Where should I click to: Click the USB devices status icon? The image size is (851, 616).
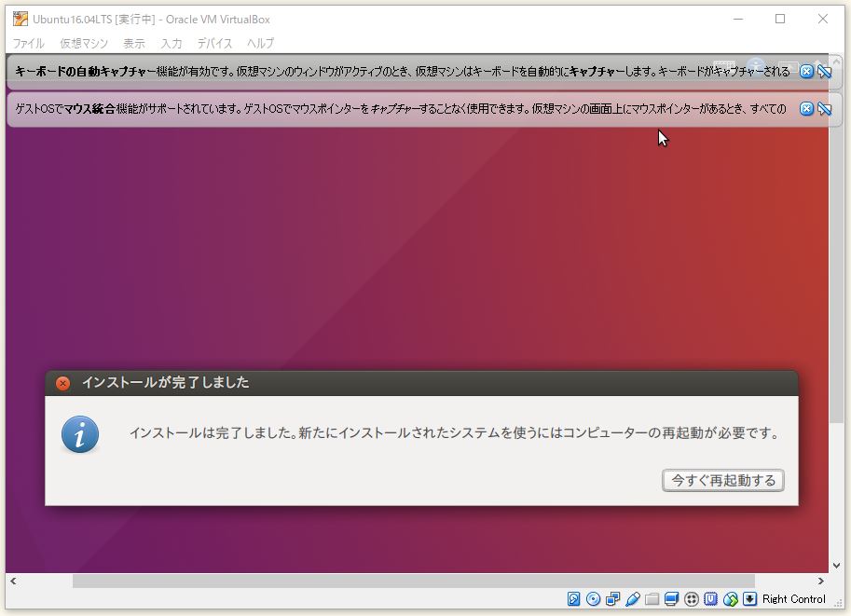(632, 598)
